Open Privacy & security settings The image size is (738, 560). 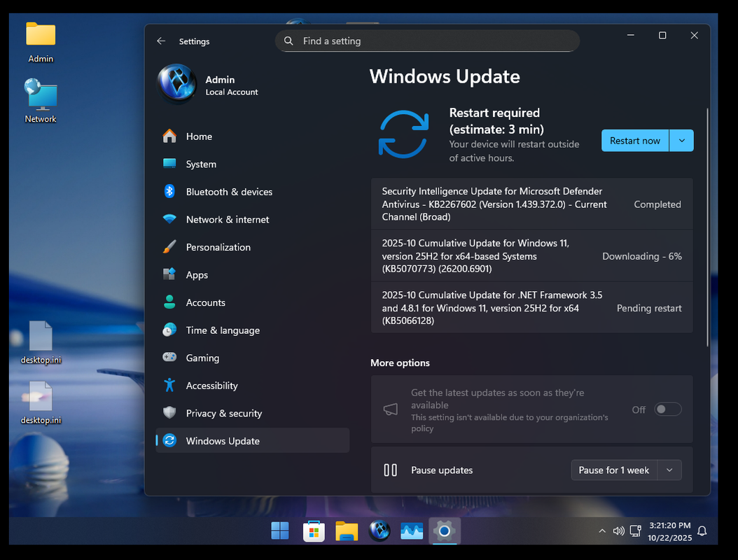pos(252,413)
